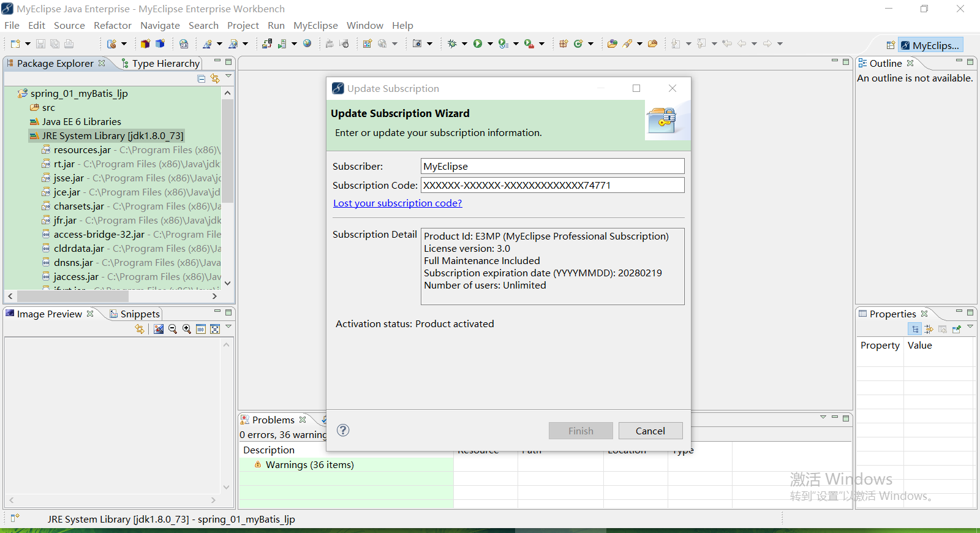Toggle Show Advanced Properties icon
The width and height of the screenshot is (980, 533).
(x=929, y=329)
